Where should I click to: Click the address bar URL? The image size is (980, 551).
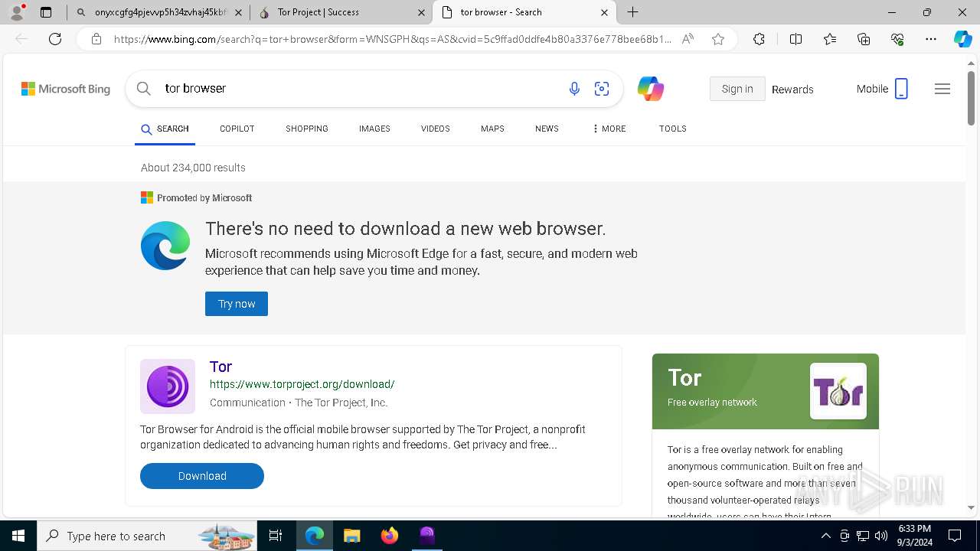(x=392, y=39)
